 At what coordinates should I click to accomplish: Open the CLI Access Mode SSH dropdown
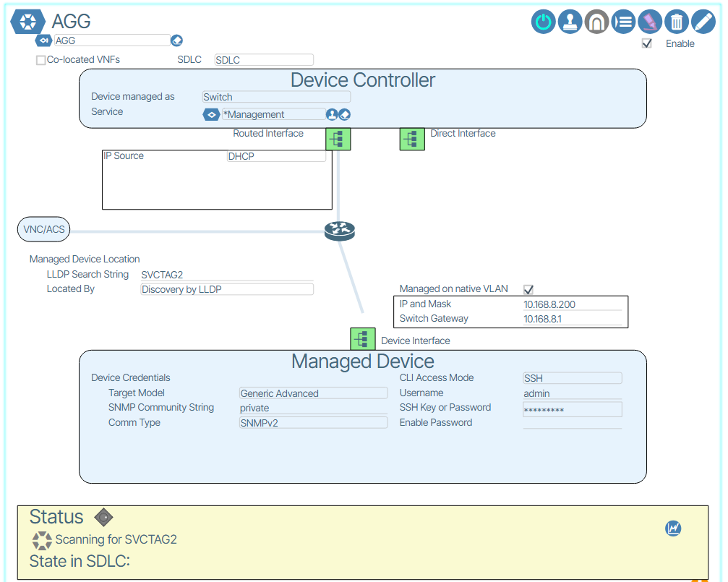pos(572,378)
